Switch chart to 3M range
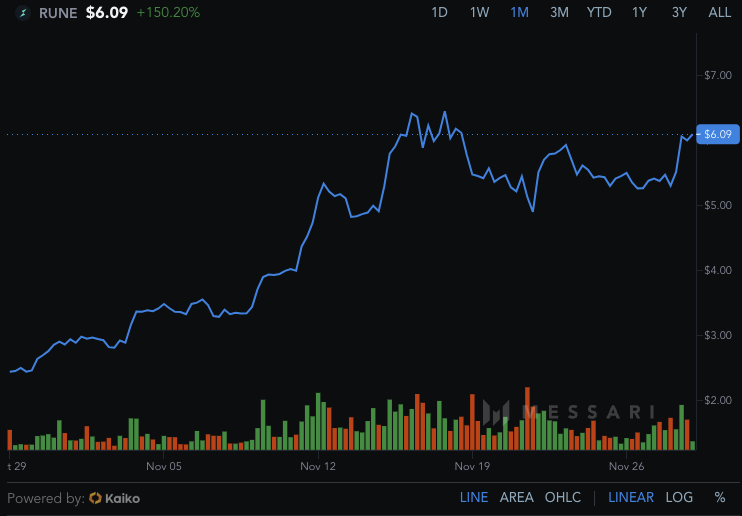The width and height of the screenshot is (742, 516). pyautogui.click(x=559, y=12)
